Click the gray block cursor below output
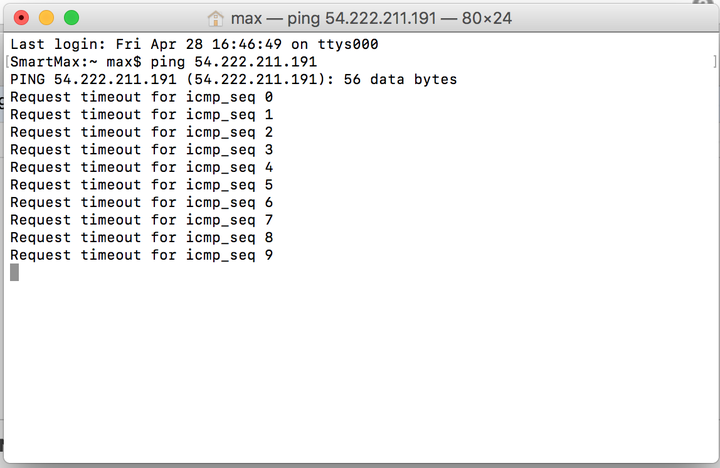The width and height of the screenshot is (720, 468). 15,272
